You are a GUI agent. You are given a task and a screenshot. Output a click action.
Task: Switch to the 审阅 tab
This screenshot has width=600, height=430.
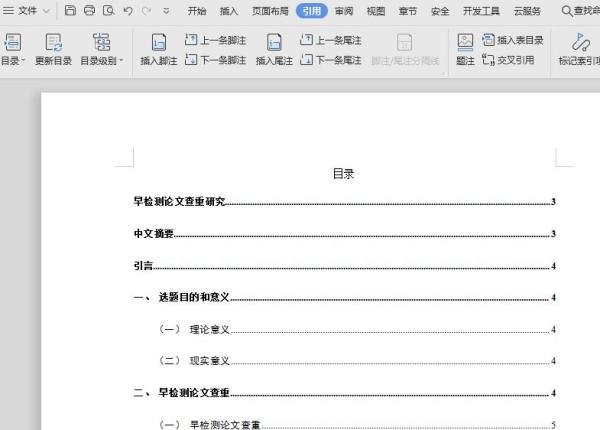(344, 11)
